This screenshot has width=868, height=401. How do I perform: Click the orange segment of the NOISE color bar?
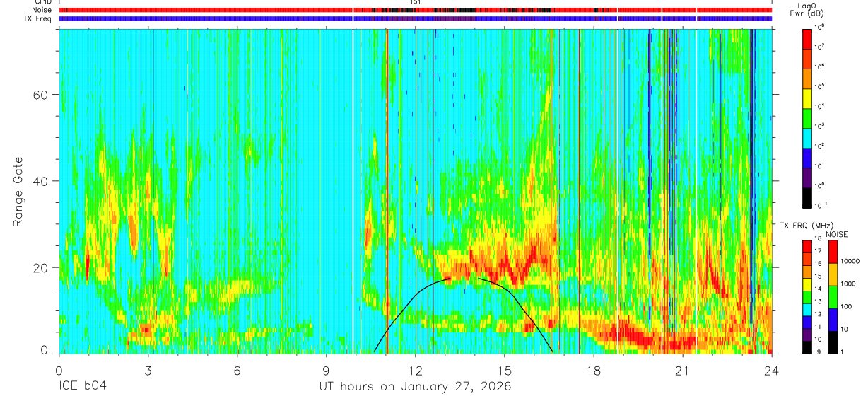pos(833,275)
